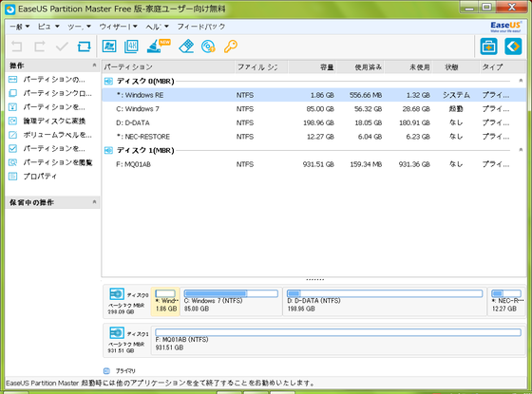Image resolution: width=532 pixels, height=394 pixels.
Task: Click the 85.00 GB capacity cell
Action: [x=320, y=109]
